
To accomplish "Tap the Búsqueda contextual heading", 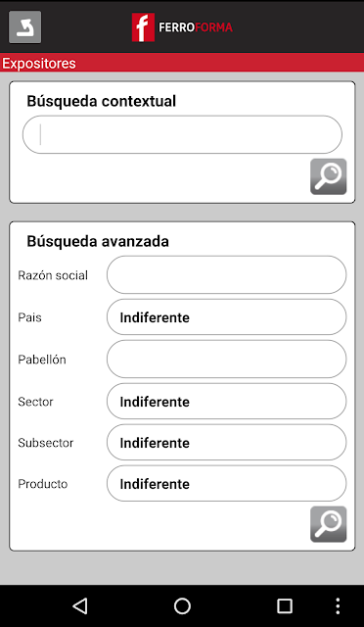I will point(102,101).
